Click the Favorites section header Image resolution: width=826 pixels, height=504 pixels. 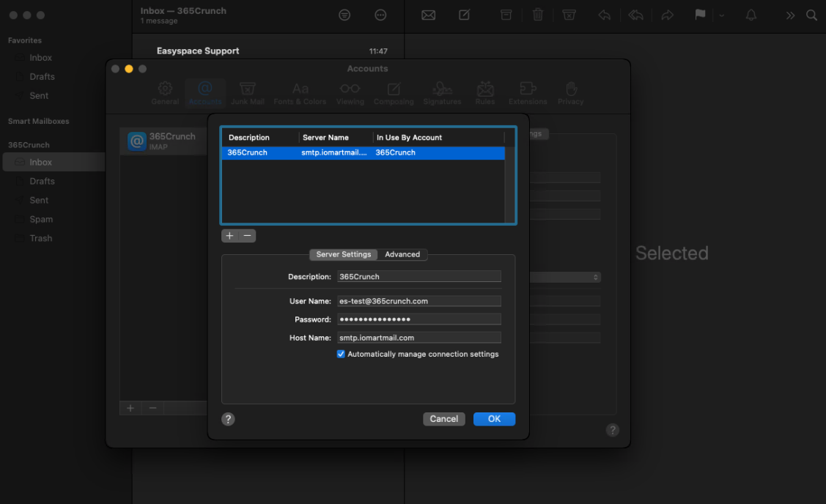(25, 40)
